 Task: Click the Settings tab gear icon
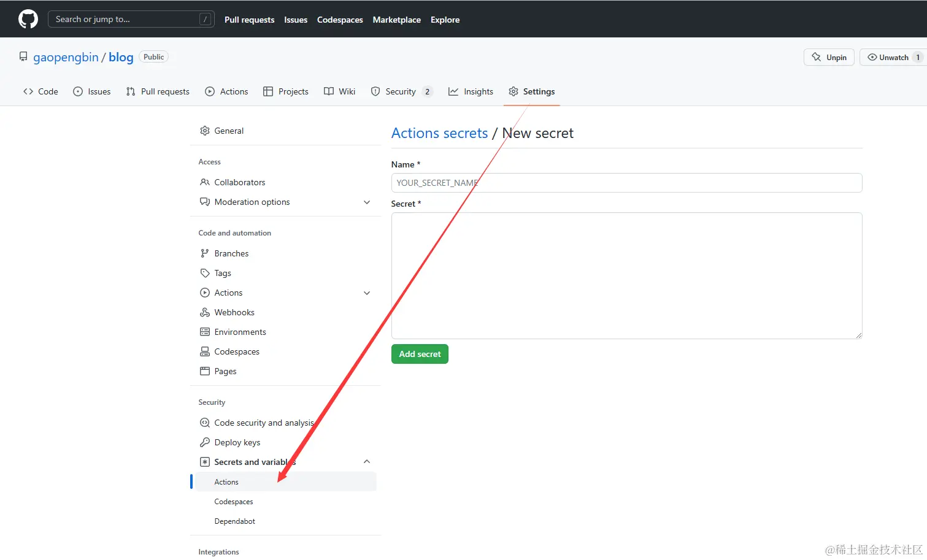point(514,91)
